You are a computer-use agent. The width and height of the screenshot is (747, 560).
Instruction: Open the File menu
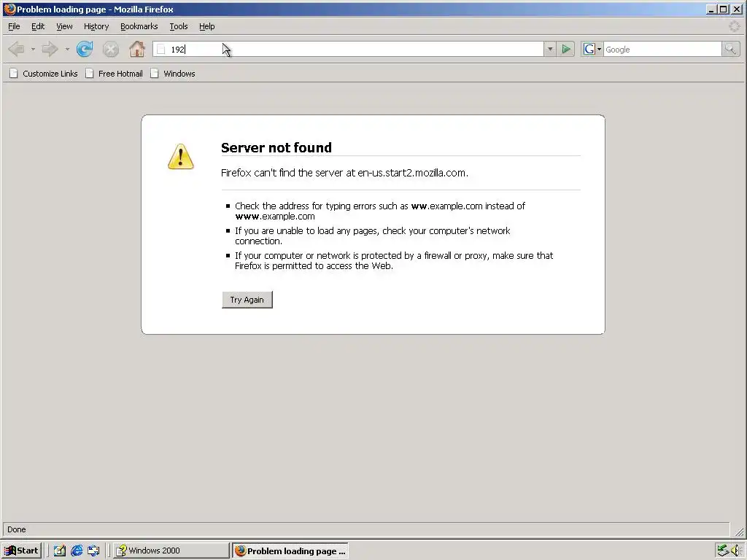pos(14,26)
